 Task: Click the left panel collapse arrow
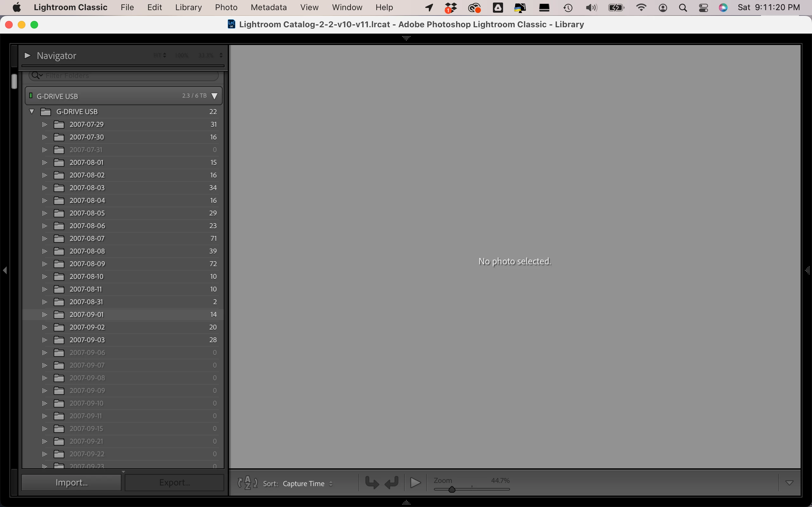pyautogui.click(x=5, y=270)
